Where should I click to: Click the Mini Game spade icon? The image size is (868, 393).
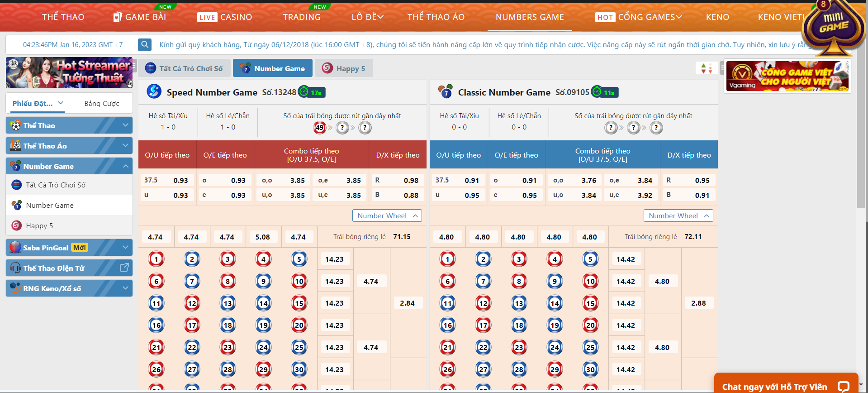[x=834, y=26]
